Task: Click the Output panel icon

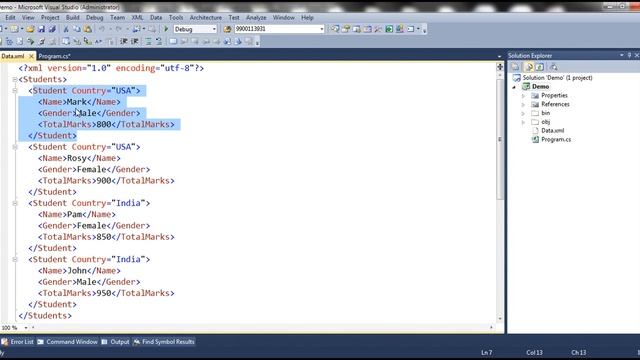Action: (x=104, y=342)
